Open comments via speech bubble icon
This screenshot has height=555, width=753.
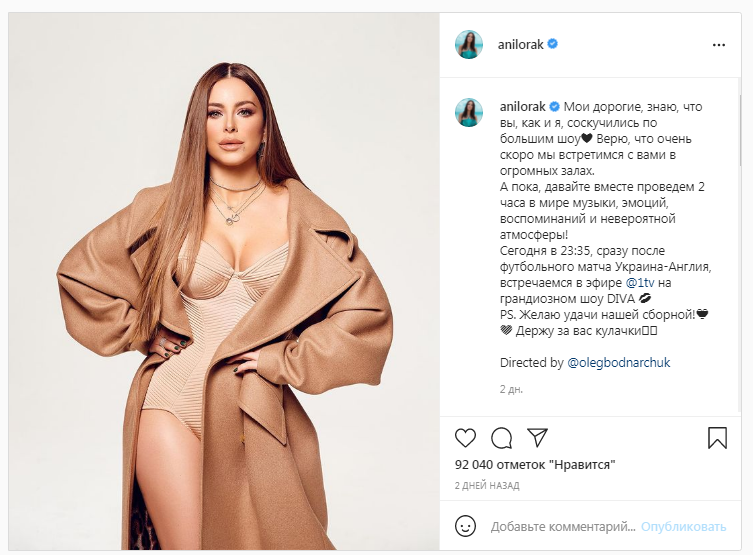(x=501, y=438)
